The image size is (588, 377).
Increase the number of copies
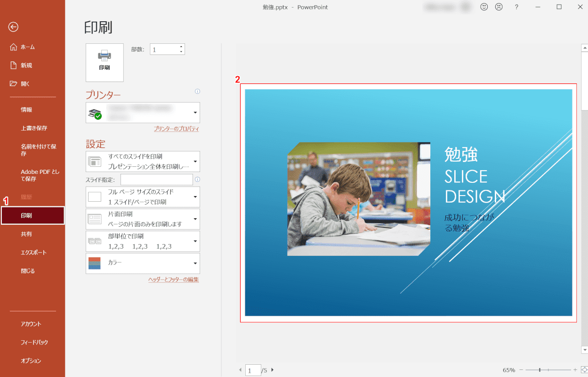pos(181,47)
